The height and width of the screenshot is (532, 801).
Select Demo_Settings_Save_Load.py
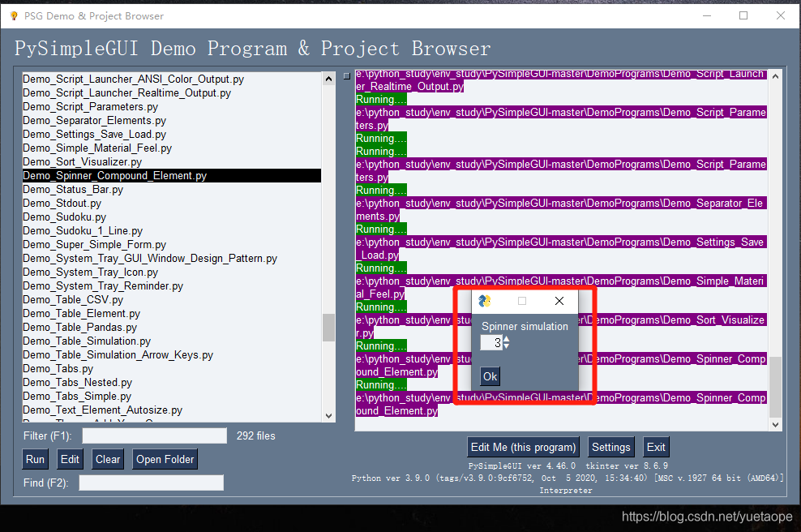pos(172,135)
